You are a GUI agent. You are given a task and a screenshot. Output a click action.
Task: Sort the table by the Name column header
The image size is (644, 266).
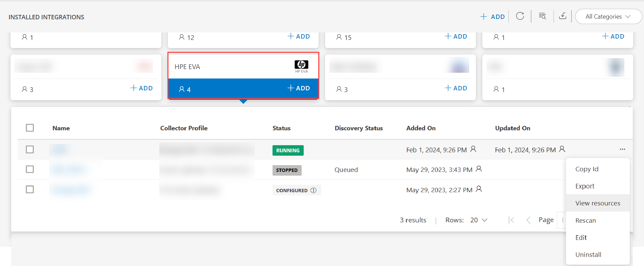(x=61, y=128)
